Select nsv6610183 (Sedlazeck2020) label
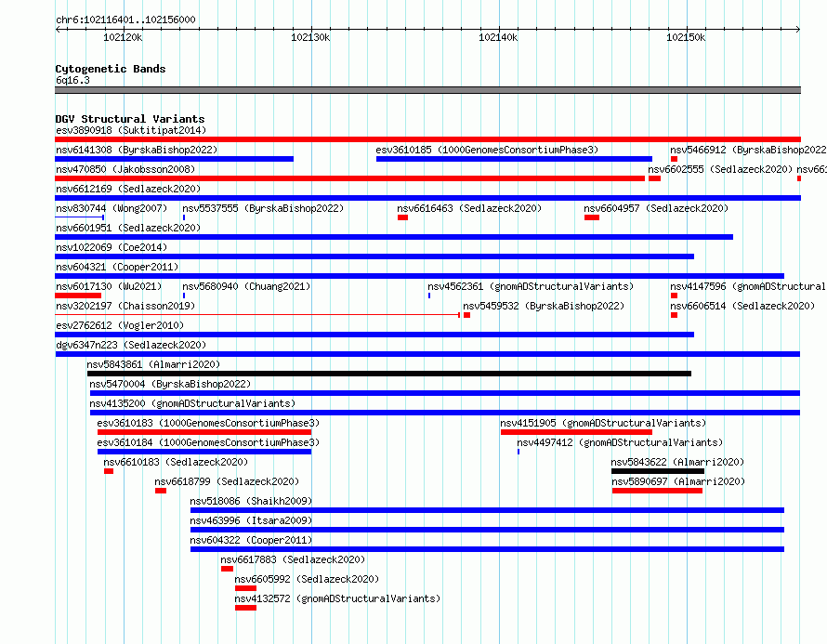This screenshot has height=644, width=827. pyautogui.click(x=176, y=462)
